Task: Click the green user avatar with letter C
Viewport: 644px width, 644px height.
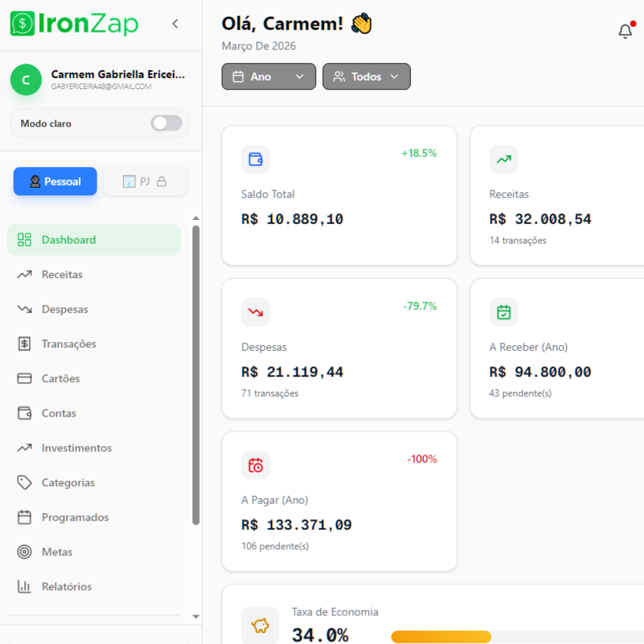Action: point(26,80)
